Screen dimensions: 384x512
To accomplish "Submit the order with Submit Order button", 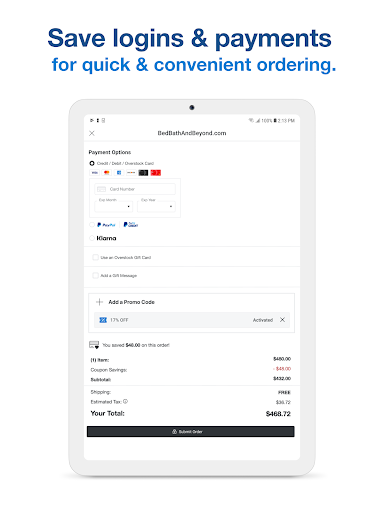I will coord(191,431).
